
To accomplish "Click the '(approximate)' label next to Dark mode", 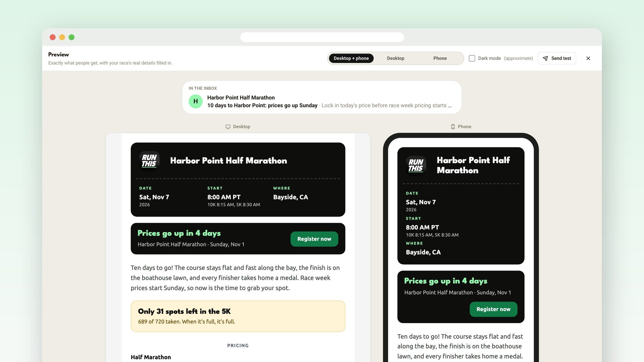I will 518,58.
